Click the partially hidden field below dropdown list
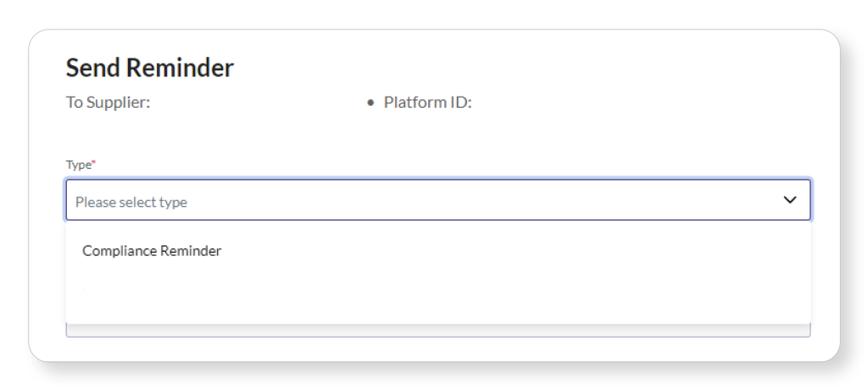868x390 pixels. (437, 331)
